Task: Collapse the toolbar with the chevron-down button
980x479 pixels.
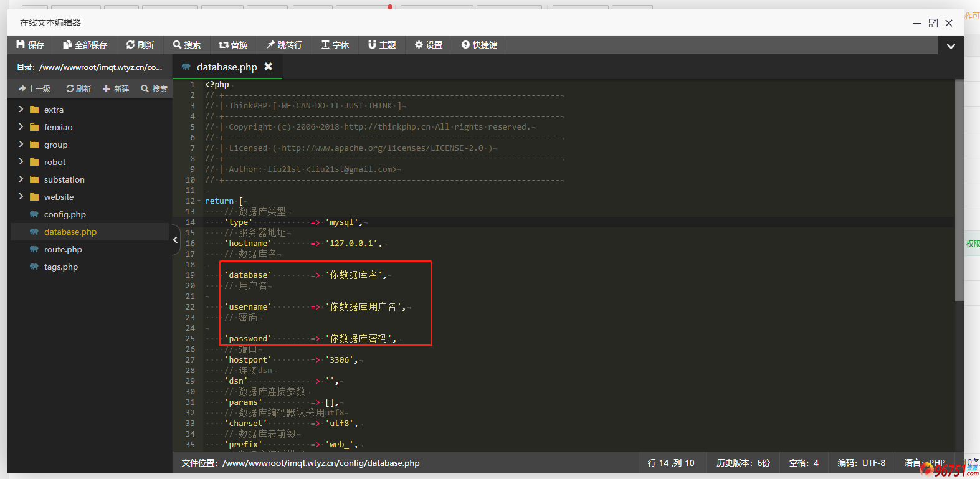Action: (951, 45)
